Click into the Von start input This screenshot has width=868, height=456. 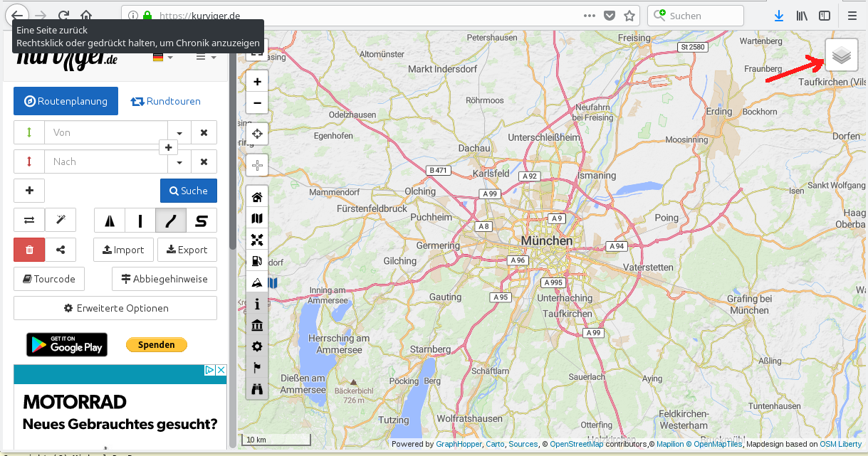point(106,132)
